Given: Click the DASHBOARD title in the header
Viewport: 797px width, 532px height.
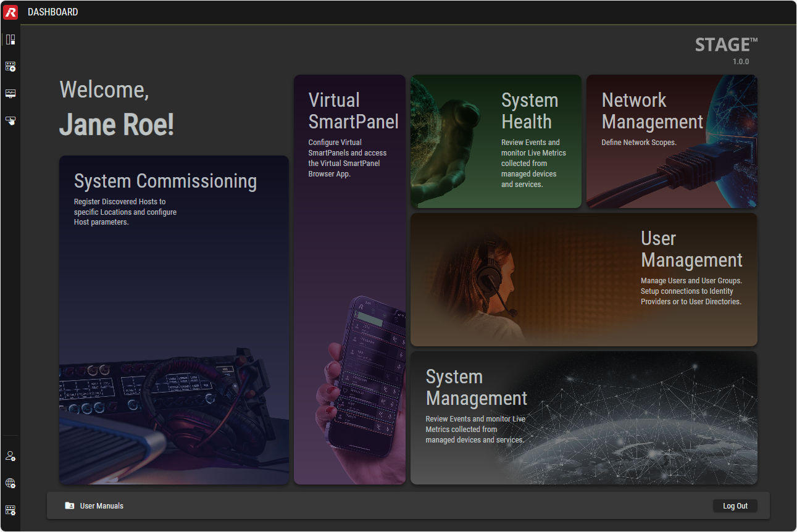Looking at the screenshot, I should tap(53, 12).
